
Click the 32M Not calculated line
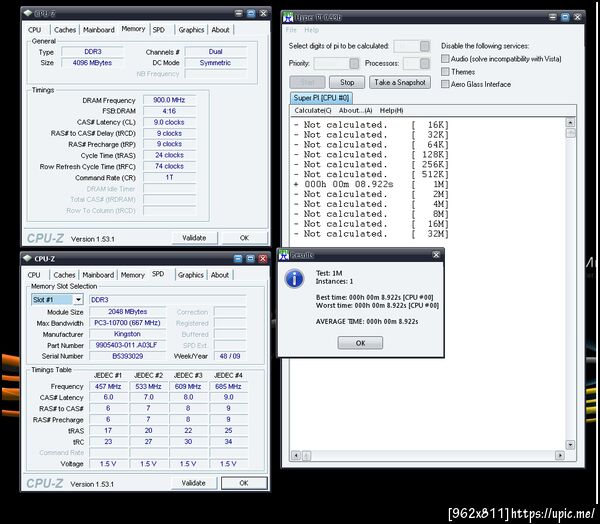tap(371, 234)
